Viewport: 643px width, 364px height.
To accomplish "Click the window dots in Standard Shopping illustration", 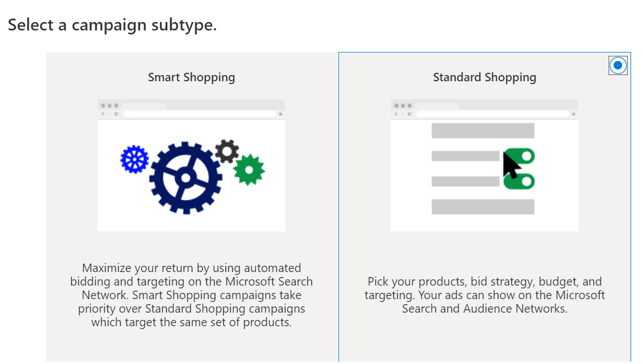I will click(x=402, y=106).
